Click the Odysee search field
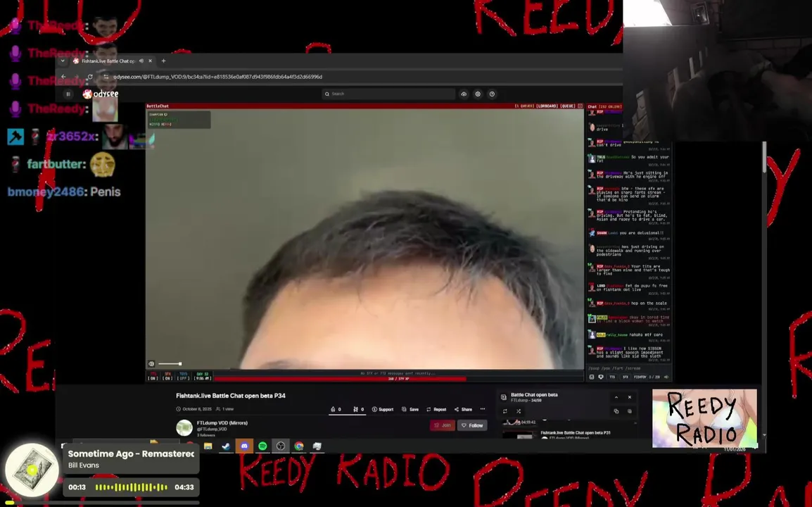Image resolution: width=812 pixels, height=507 pixels. point(388,94)
